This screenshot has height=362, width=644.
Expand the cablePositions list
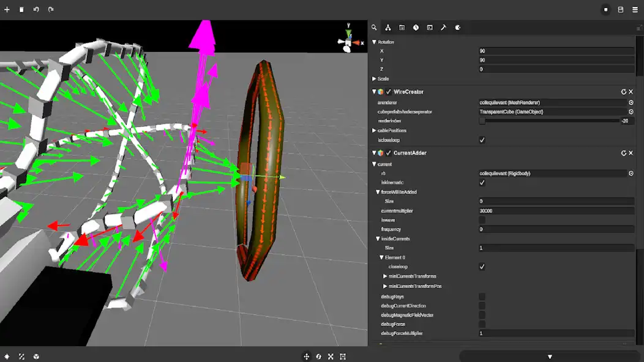coord(374,131)
